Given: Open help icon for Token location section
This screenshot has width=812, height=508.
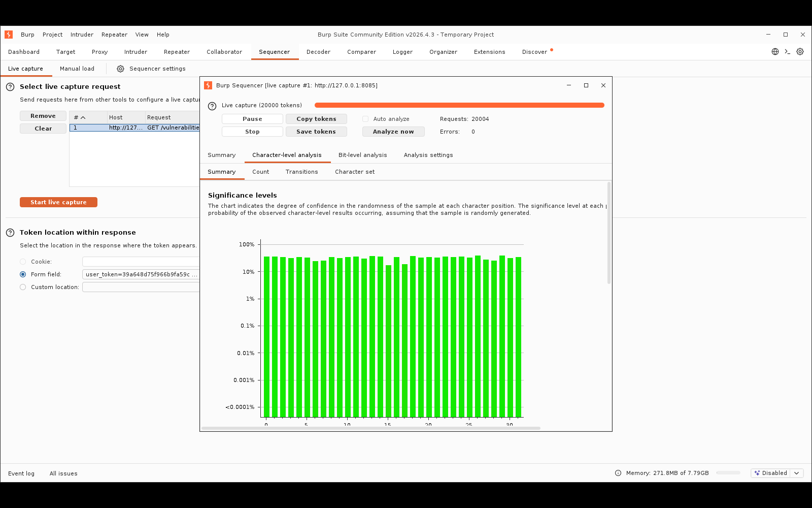Looking at the screenshot, I should (x=10, y=233).
